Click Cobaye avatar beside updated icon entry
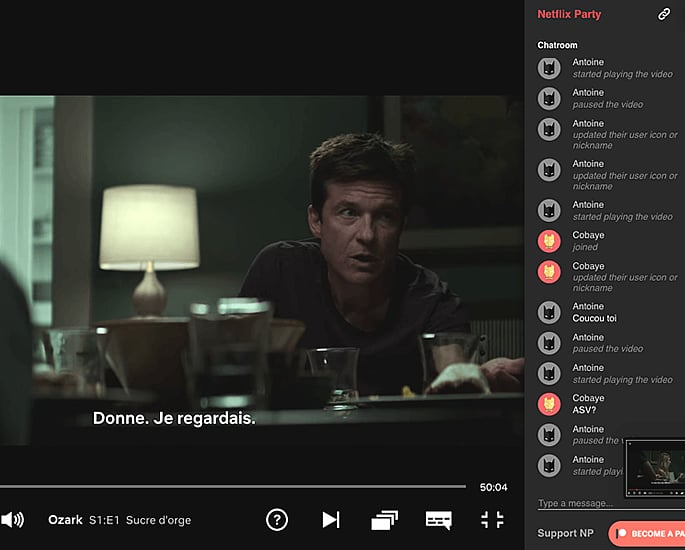The image size is (685, 550). pyautogui.click(x=549, y=272)
